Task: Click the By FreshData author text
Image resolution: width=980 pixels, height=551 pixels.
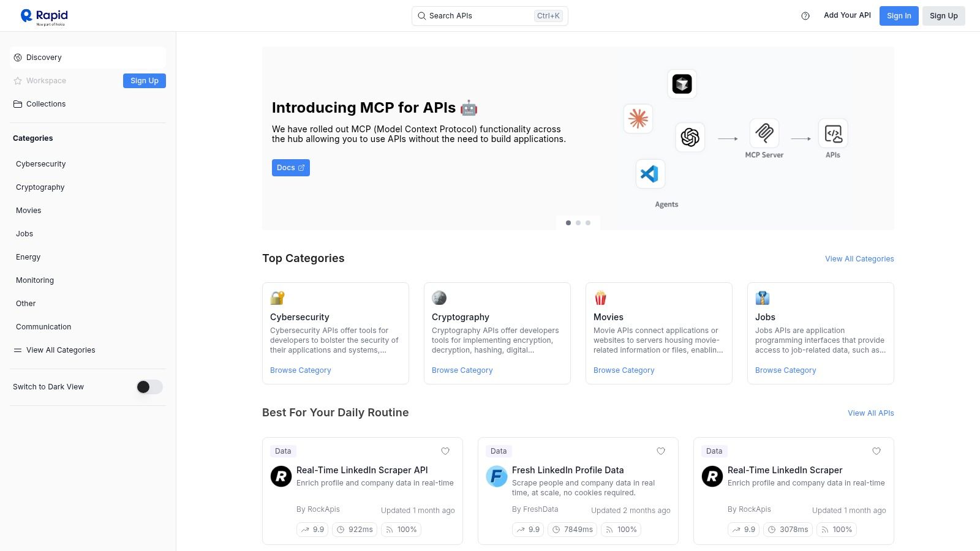Action: pyautogui.click(x=535, y=509)
